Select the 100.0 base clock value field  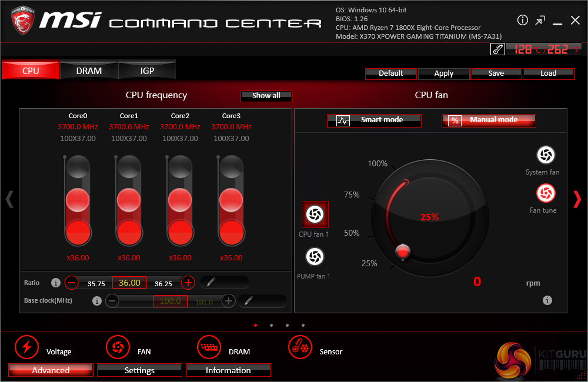click(171, 301)
